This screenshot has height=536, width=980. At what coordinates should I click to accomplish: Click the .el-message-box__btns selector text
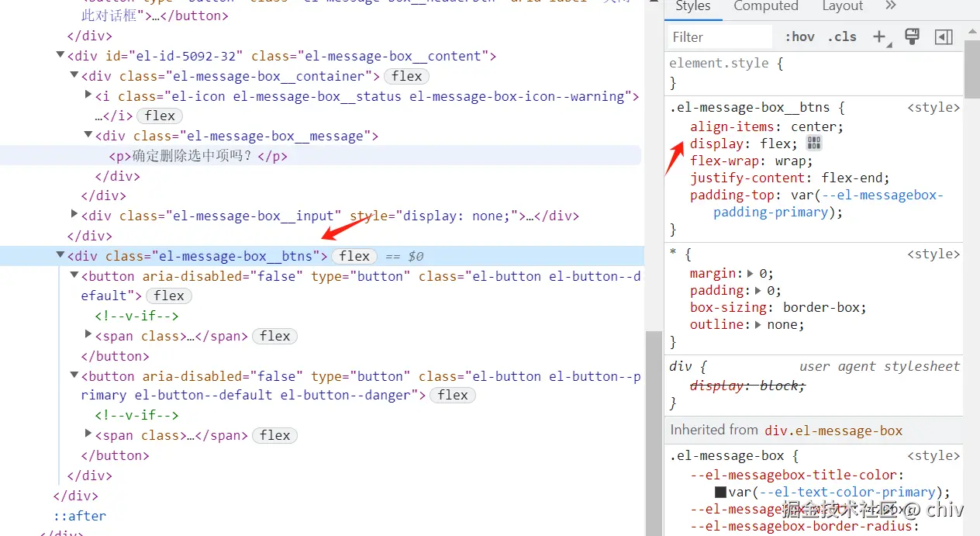click(x=749, y=108)
